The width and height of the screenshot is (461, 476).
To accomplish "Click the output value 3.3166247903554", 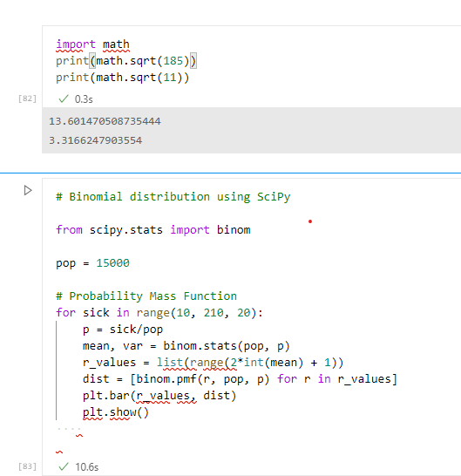I will (x=95, y=140).
